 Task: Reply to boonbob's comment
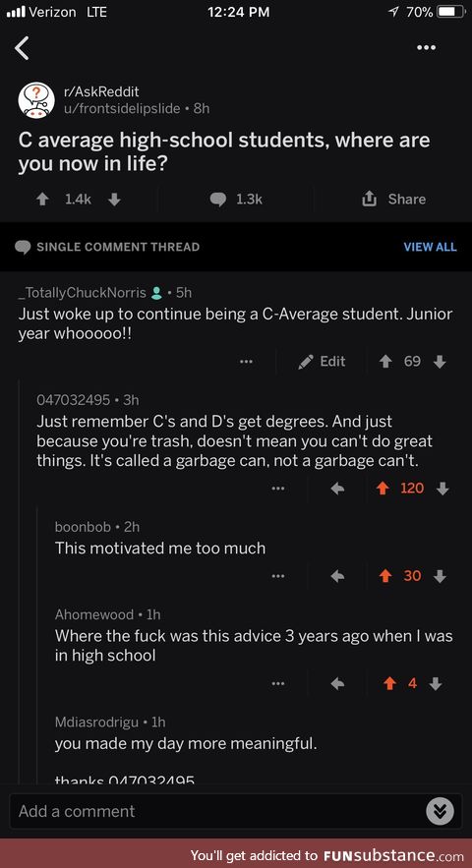pyautogui.click(x=337, y=576)
